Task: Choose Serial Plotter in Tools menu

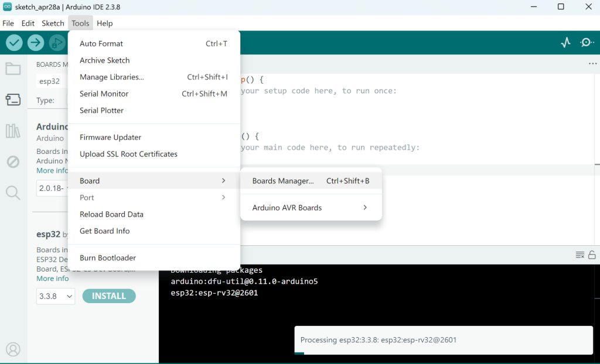Action: coord(154,111)
